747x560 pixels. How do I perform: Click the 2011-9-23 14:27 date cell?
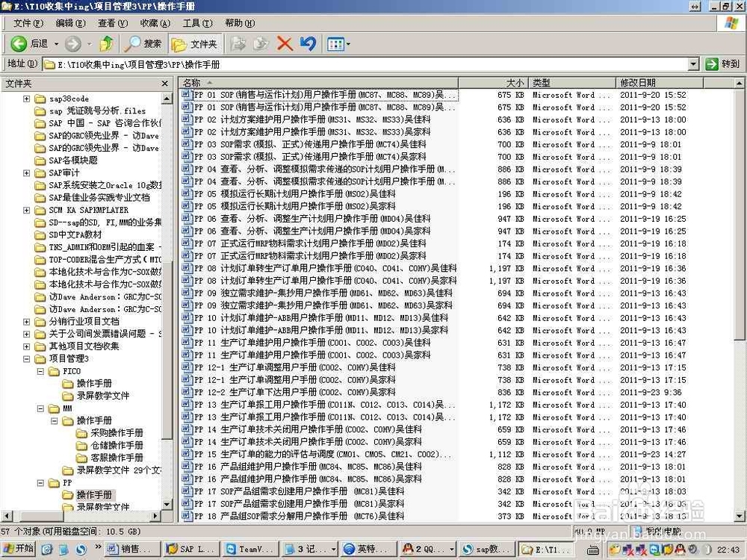tap(653, 454)
